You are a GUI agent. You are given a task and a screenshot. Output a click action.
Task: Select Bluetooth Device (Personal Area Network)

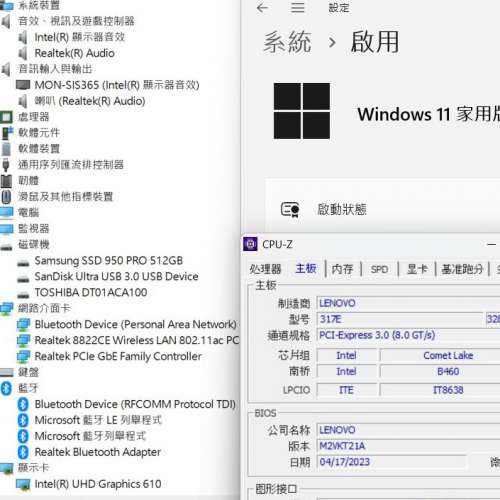(135, 324)
